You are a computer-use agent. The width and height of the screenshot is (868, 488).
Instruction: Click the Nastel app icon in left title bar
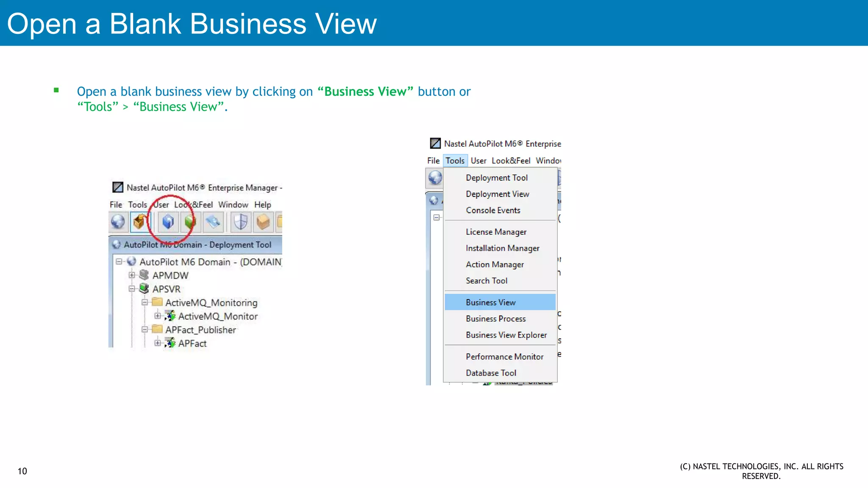tap(117, 187)
